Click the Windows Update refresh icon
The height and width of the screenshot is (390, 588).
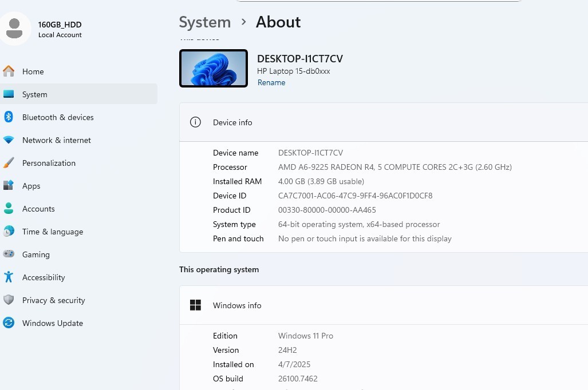pyautogui.click(x=9, y=323)
